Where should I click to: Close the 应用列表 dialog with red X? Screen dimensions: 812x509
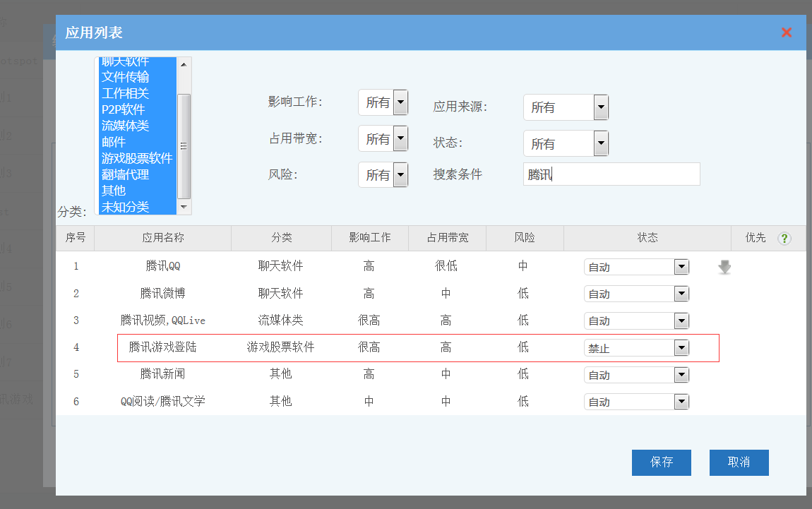point(786,32)
